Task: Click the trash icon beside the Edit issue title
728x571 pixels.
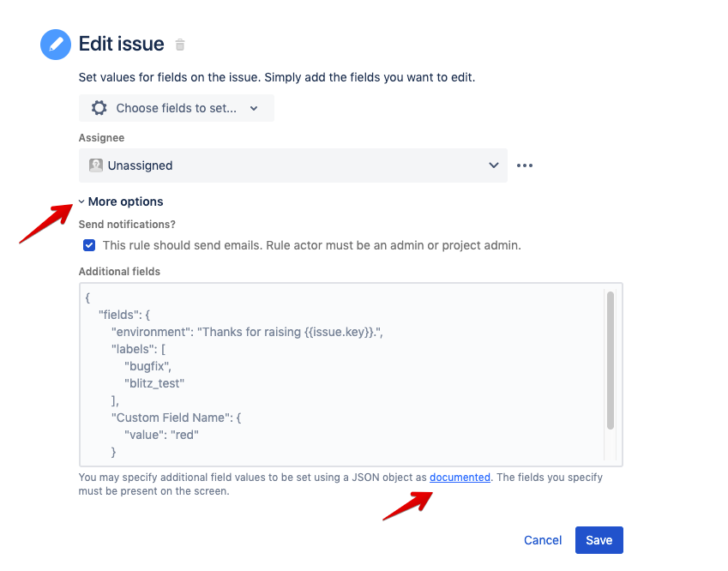Action: (x=179, y=44)
